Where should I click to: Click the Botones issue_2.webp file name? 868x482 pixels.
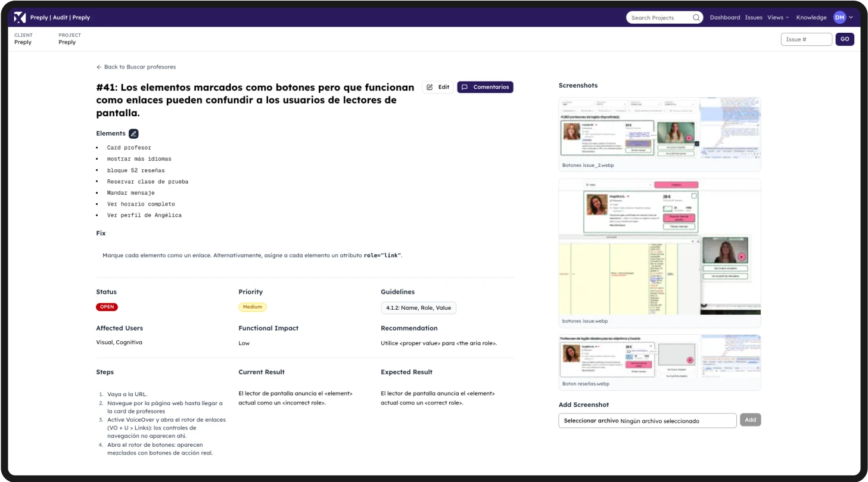[x=588, y=165]
